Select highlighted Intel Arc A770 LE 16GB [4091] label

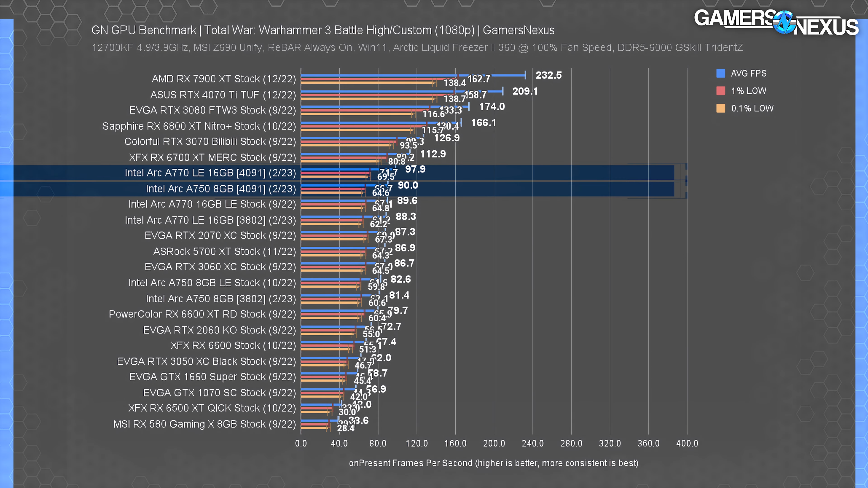click(210, 173)
